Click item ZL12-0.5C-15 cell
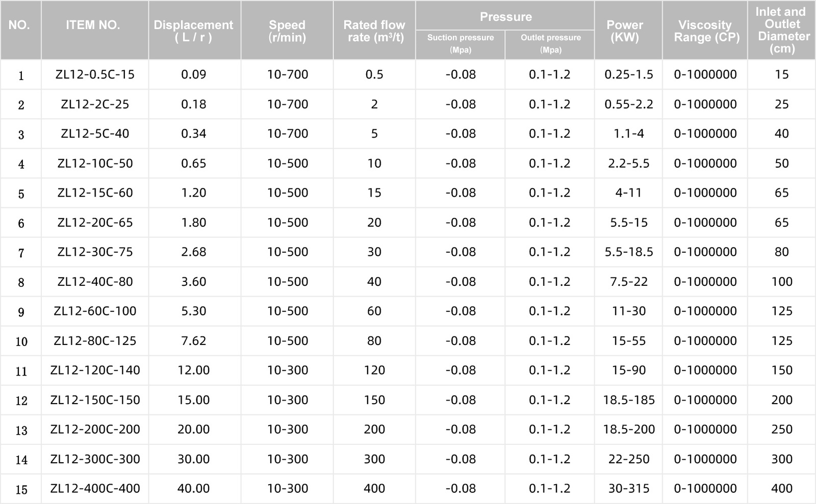Viewport: 816px width, 504px height. click(x=95, y=74)
